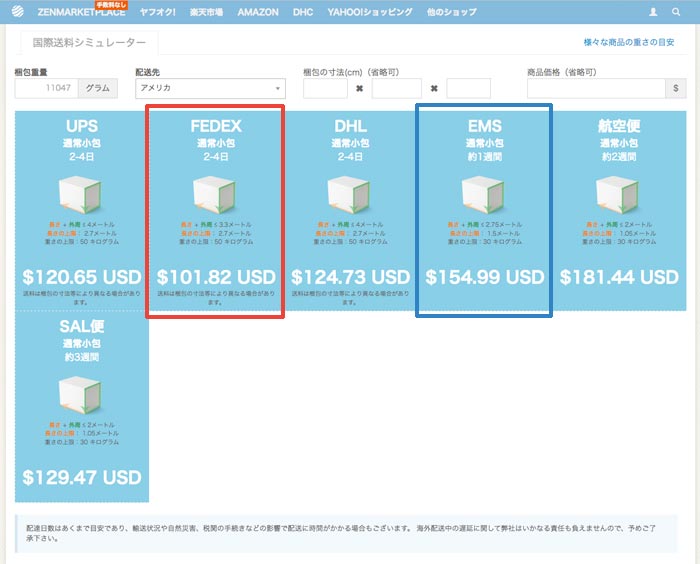Focus the second package dimension field

(x=396, y=88)
